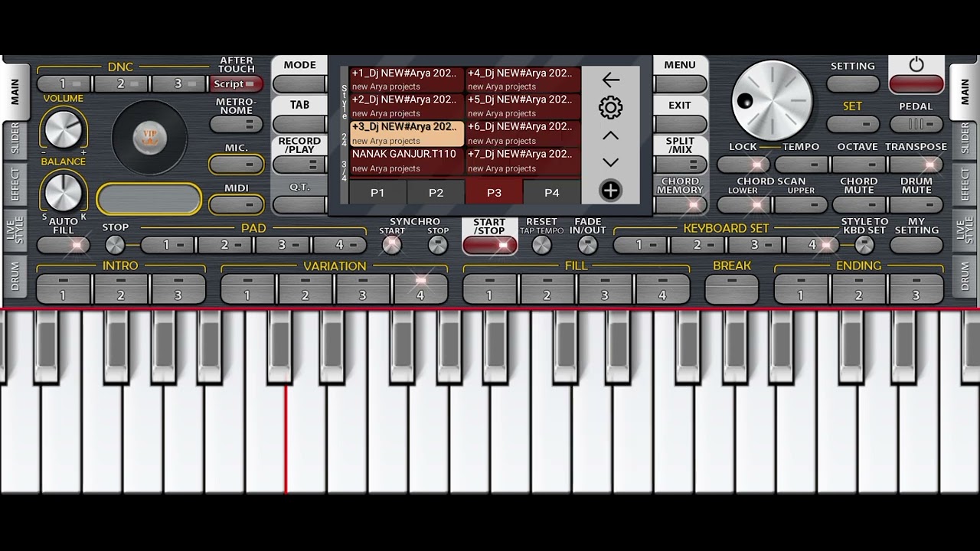Click the VIP disc logo

click(x=149, y=138)
